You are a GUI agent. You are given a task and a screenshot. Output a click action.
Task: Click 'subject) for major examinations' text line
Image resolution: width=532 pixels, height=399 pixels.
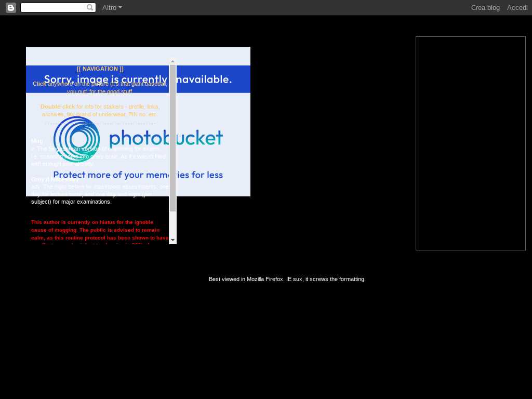(x=71, y=202)
